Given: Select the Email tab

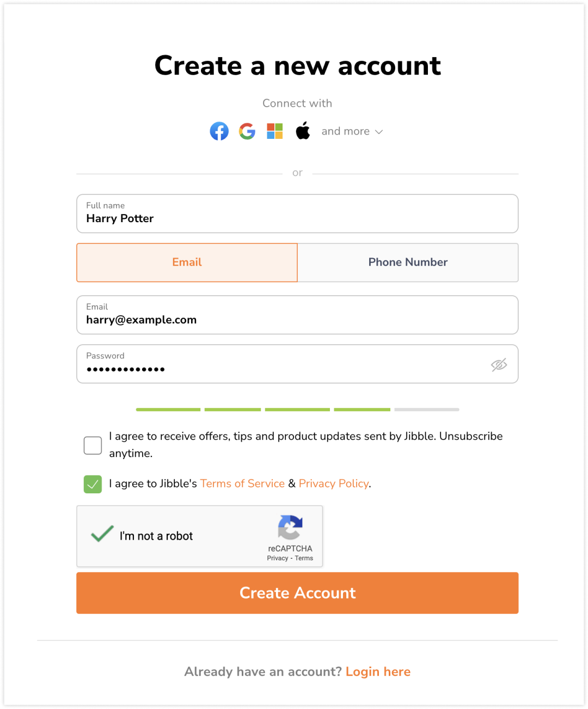Looking at the screenshot, I should 187,262.
